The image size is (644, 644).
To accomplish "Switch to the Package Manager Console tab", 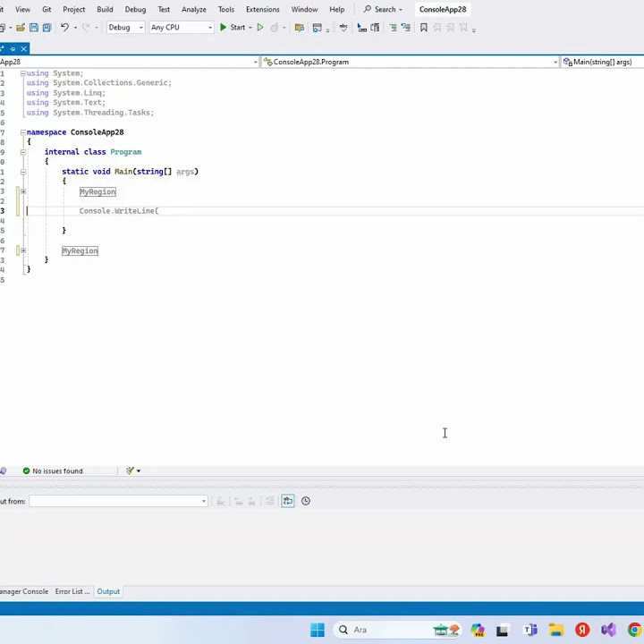I will [x=24, y=591].
